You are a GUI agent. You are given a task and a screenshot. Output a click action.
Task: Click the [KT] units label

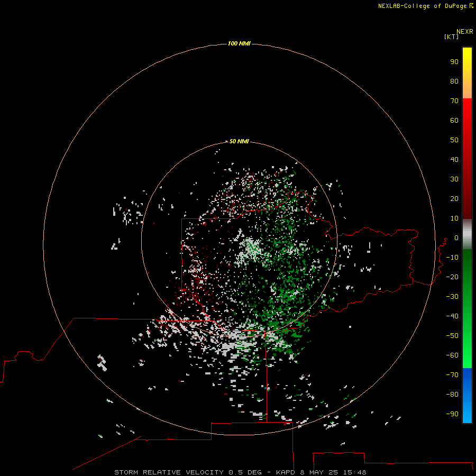(451, 37)
